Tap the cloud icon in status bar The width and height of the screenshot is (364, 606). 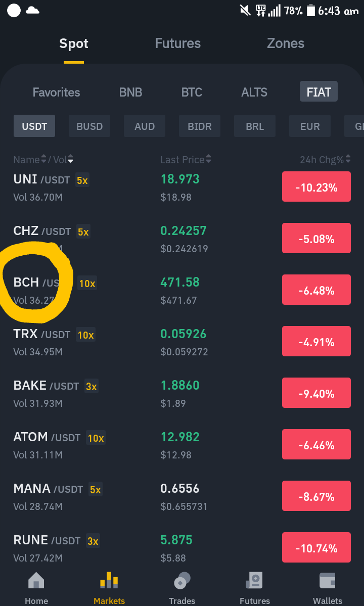pyautogui.click(x=32, y=11)
